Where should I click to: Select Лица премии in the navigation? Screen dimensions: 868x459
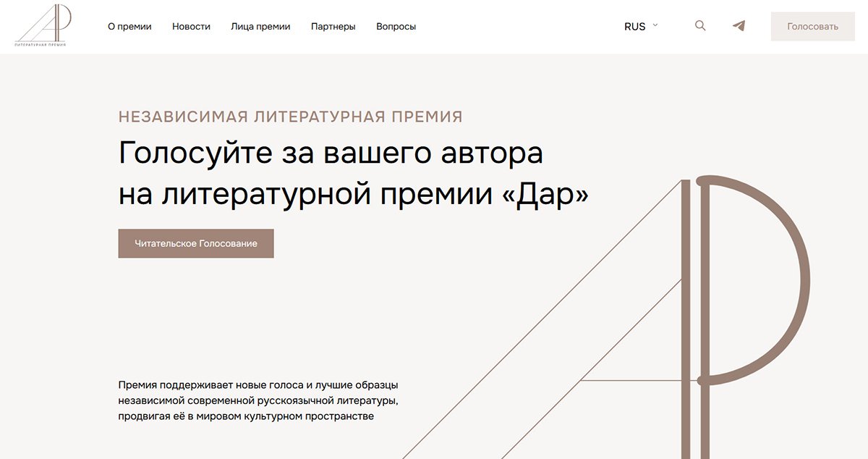tap(259, 26)
